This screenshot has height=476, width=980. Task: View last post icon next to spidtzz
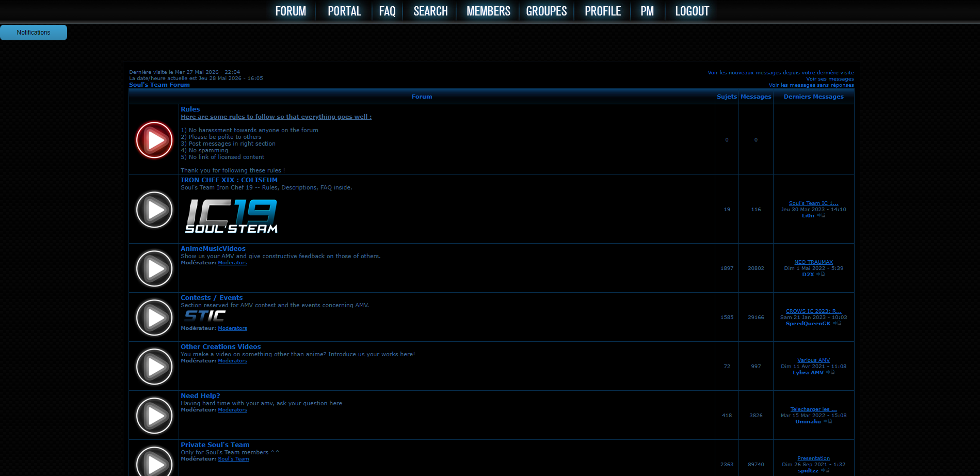[x=825, y=470]
